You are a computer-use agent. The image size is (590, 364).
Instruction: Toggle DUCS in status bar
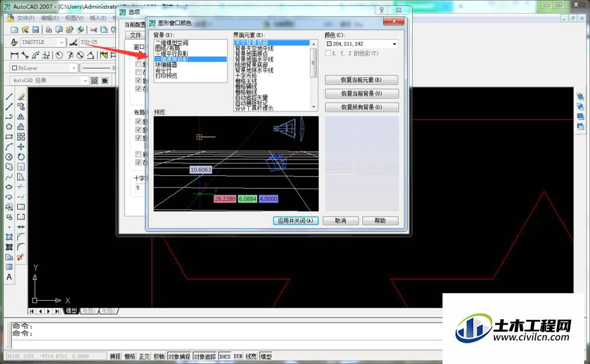point(225,356)
